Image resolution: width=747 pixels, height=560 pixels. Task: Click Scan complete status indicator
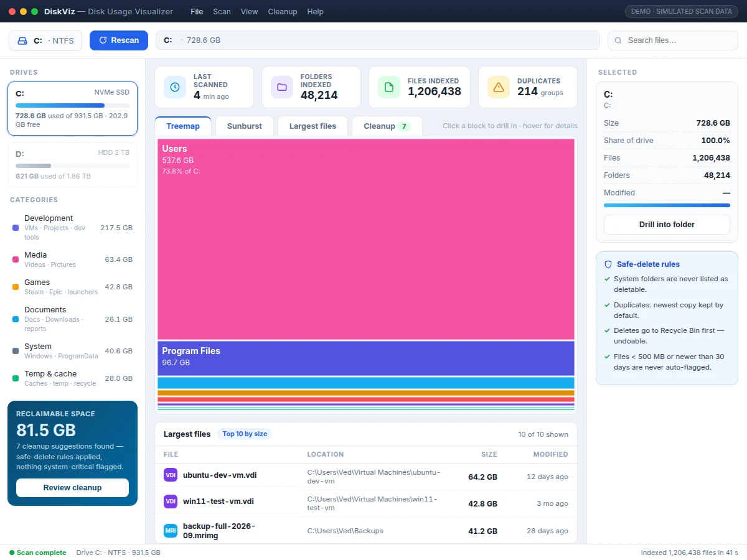click(37, 553)
